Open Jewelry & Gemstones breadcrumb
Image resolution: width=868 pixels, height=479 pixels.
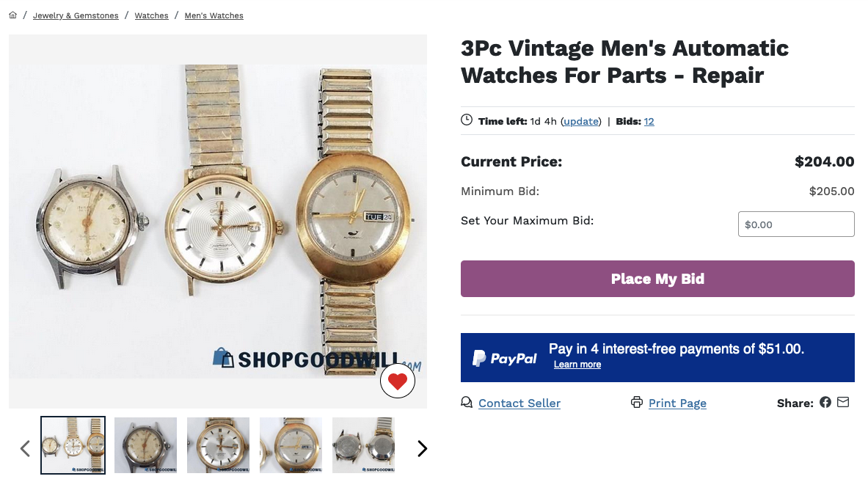coord(76,15)
